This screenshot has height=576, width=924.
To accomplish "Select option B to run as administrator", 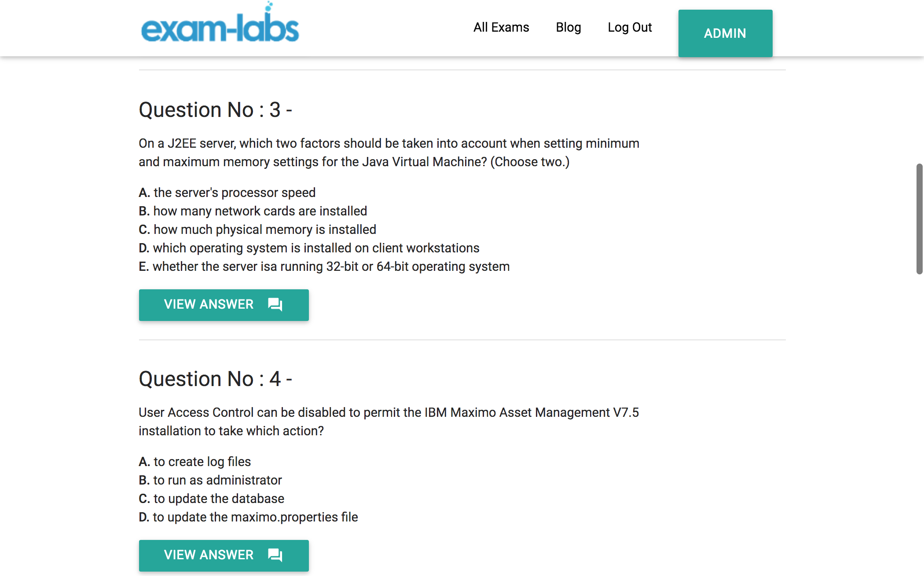I will click(x=210, y=480).
